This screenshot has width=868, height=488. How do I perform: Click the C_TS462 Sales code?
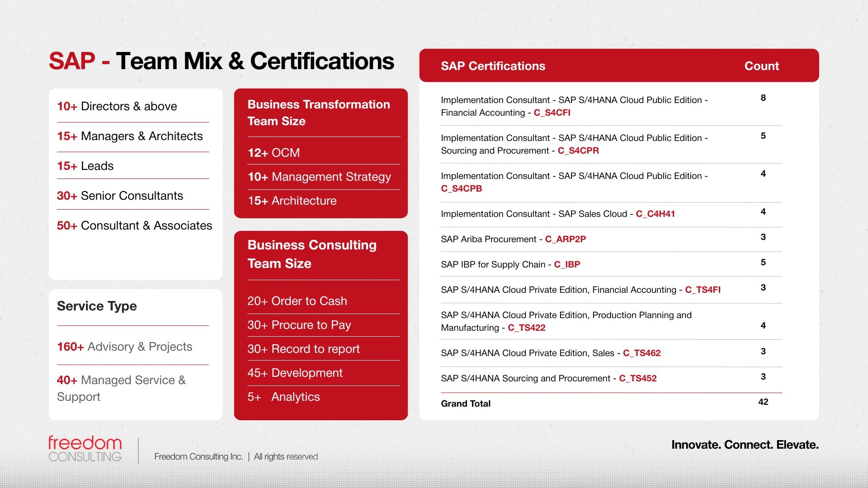pos(642,353)
